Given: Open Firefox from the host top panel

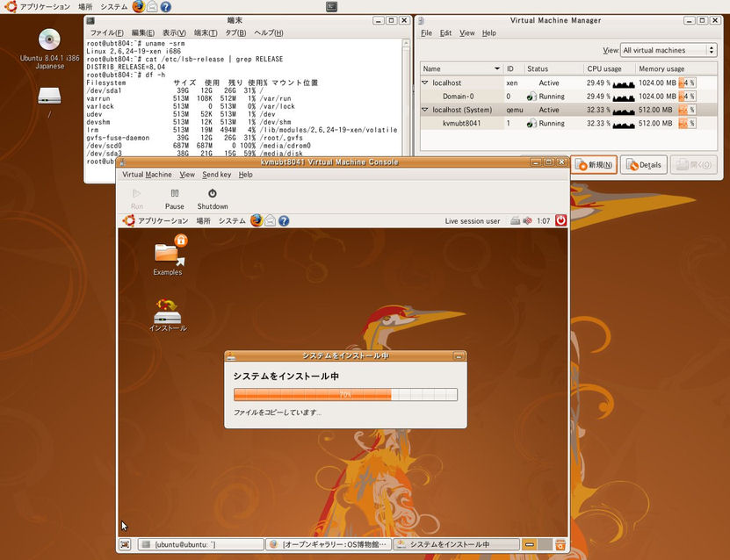Looking at the screenshot, I should (139, 6).
